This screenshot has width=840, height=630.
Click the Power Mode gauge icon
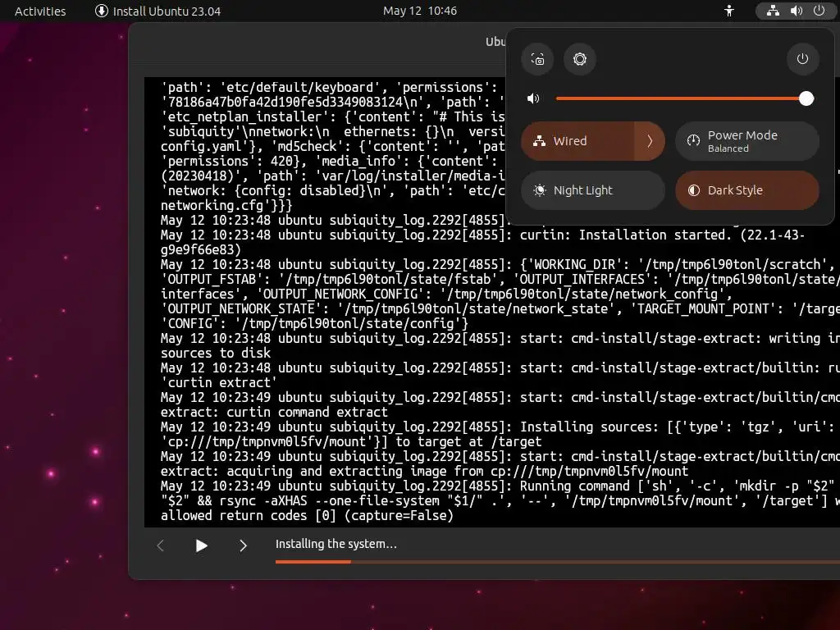tap(694, 140)
